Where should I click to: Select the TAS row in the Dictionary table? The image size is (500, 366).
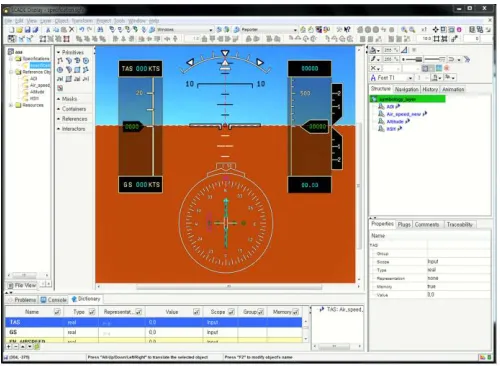(x=154, y=322)
